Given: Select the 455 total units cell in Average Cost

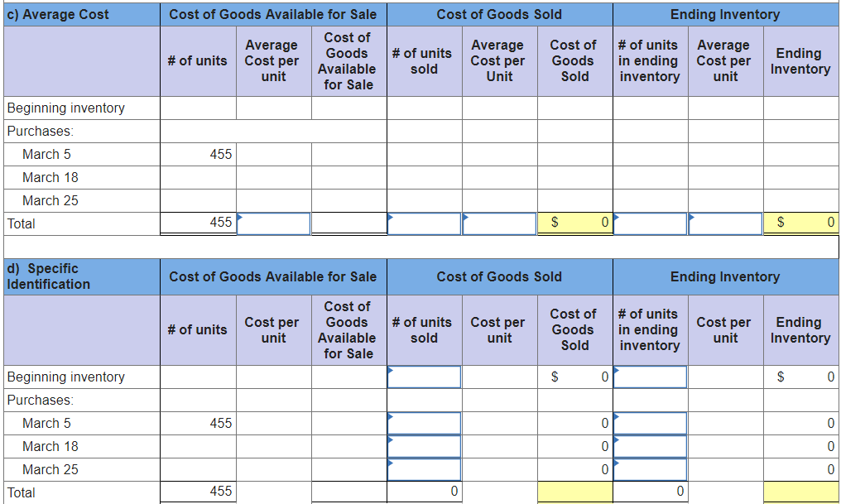Looking at the screenshot, I should pyautogui.click(x=199, y=223).
